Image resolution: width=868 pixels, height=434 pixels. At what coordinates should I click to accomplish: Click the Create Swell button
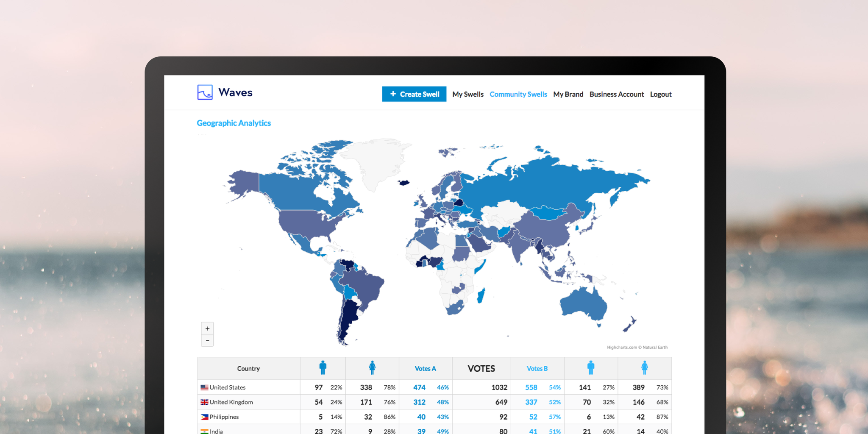tap(414, 94)
